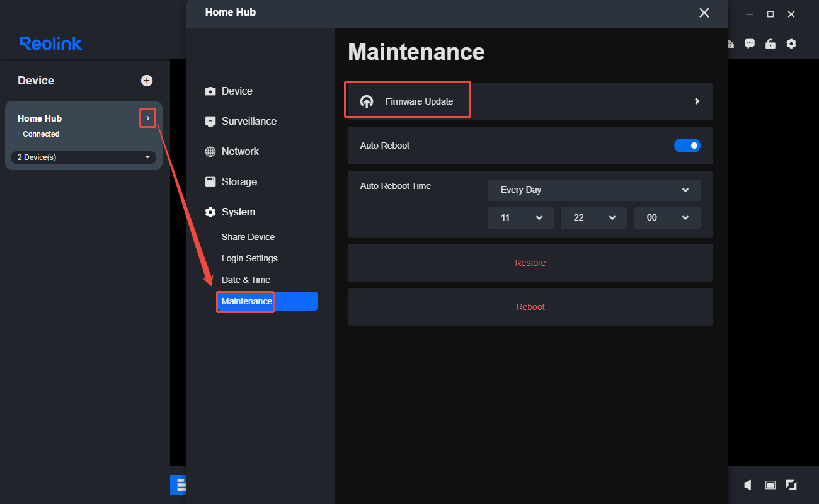
Task: Select the Storage settings icon
Action: 210,181
